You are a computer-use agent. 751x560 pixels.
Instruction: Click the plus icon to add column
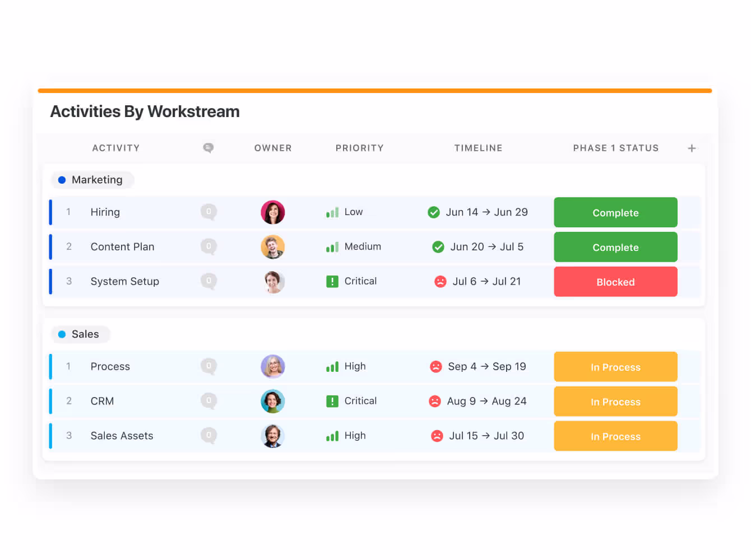coord(692,148)
